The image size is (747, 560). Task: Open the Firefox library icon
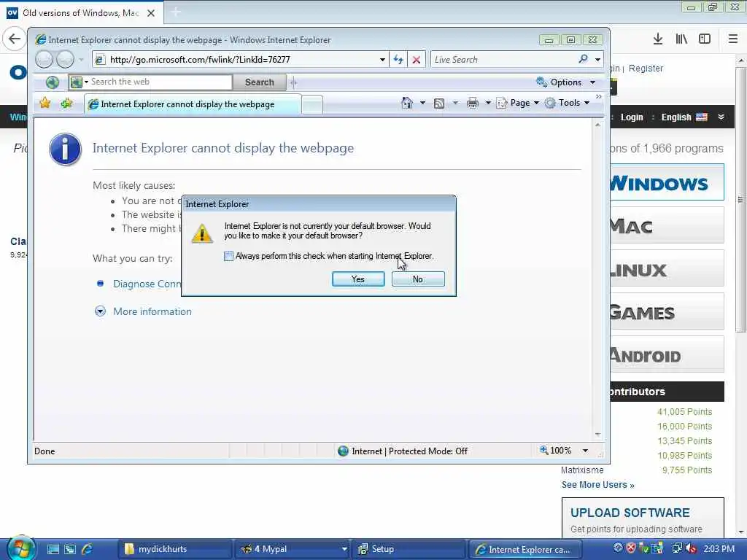tap(681, 39)
